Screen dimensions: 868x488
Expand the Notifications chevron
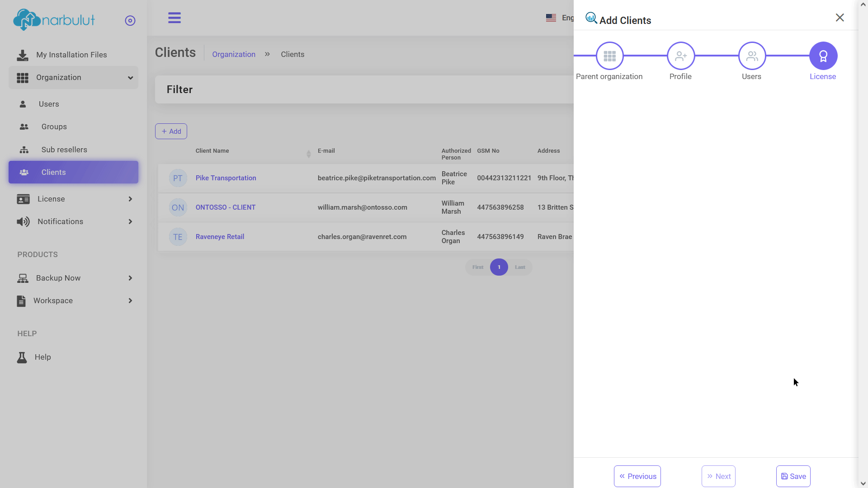click(x=130, y=221)
